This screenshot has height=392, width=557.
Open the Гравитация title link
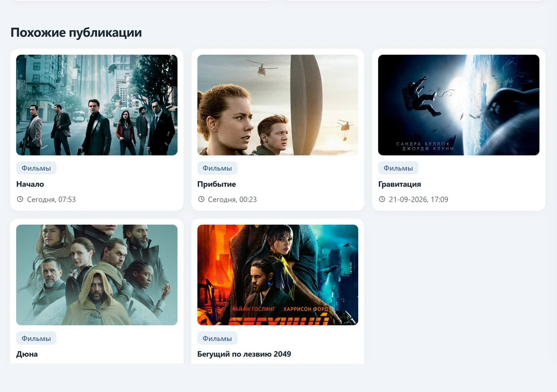400,184
